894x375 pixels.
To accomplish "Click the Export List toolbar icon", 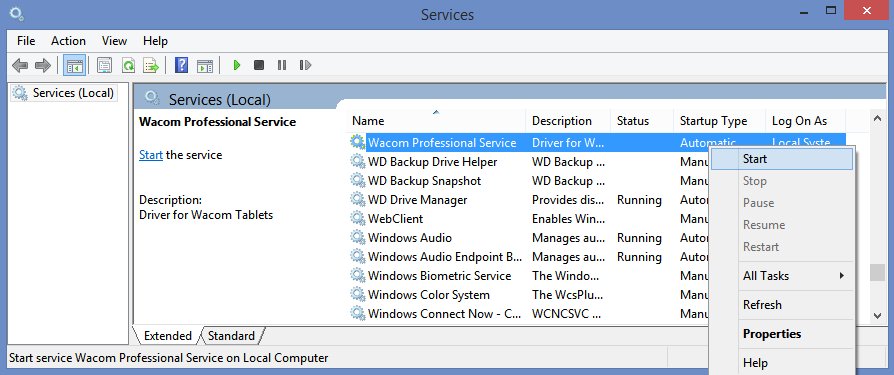I will (x=151, y=66).
